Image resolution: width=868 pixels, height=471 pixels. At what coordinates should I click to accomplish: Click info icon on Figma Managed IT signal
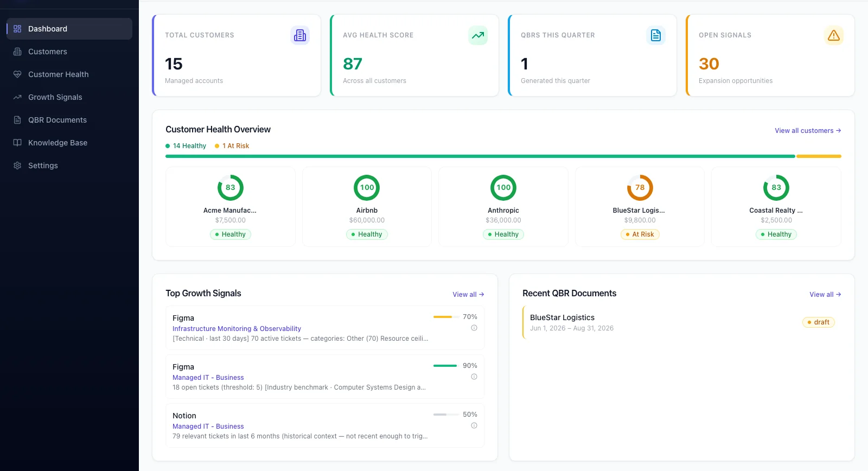[x=474, y=377]
